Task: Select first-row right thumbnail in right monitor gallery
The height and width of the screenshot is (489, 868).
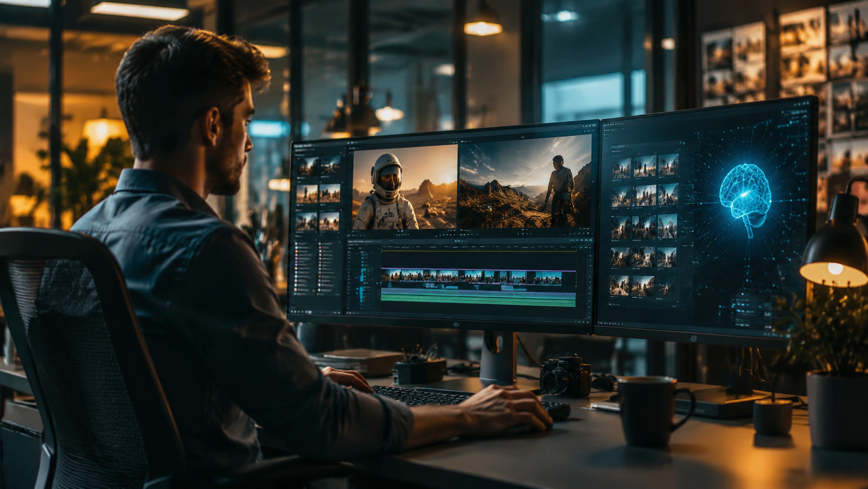Action: click(x=669, y=164)
